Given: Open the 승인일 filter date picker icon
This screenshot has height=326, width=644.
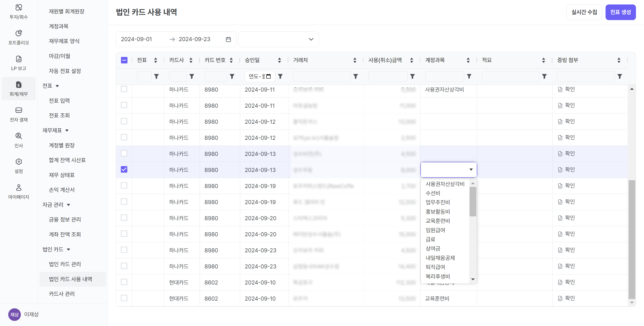Looking at the screenshot, I should pyautogui.click(x=268, y=76).
